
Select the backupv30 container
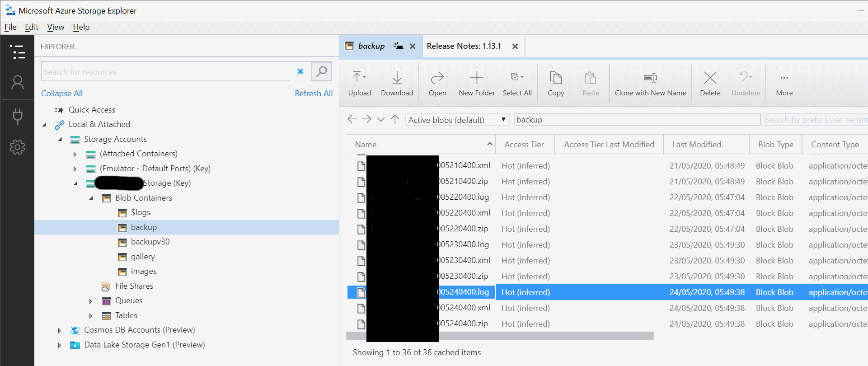[x=150, y=242]
